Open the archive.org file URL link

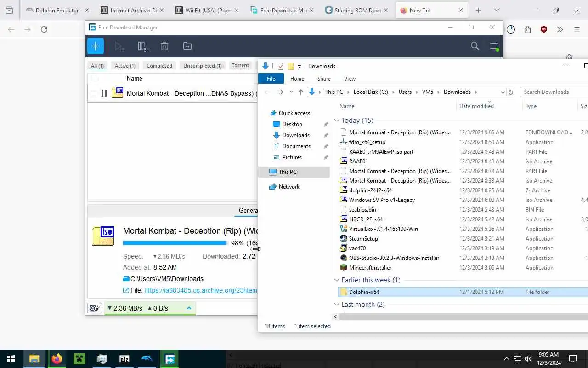pyautogui.click(x=201, y=290)
